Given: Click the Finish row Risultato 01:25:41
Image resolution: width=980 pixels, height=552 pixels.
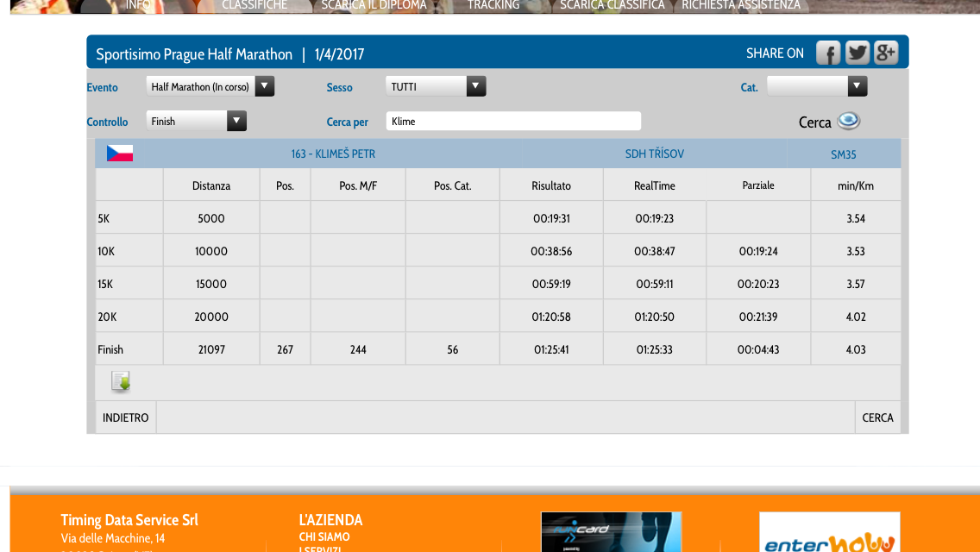Looking at the screenshot, I should 551,349.
